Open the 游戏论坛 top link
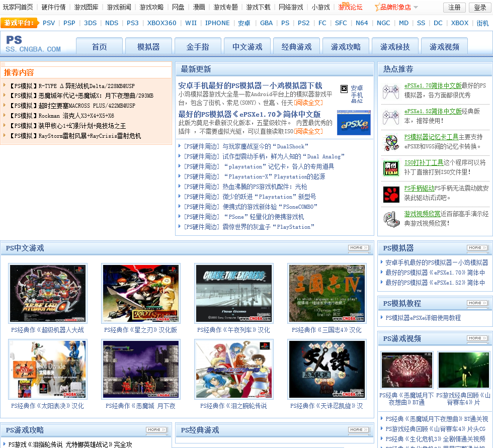 click(350, 7)
